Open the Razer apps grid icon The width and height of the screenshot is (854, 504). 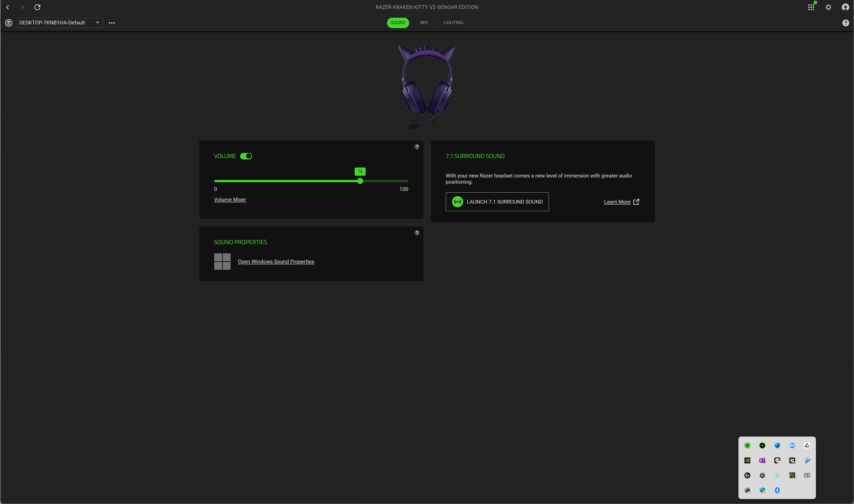811,7
